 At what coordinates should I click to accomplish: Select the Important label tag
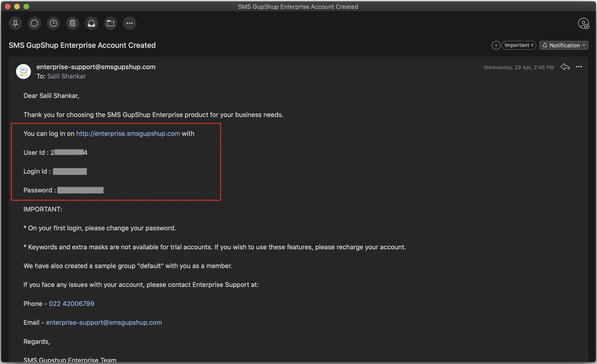(x=517, y=45)
